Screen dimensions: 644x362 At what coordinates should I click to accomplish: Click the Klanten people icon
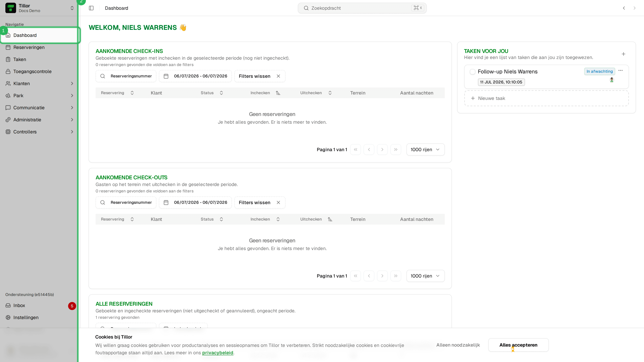click(x=8, y=83)
